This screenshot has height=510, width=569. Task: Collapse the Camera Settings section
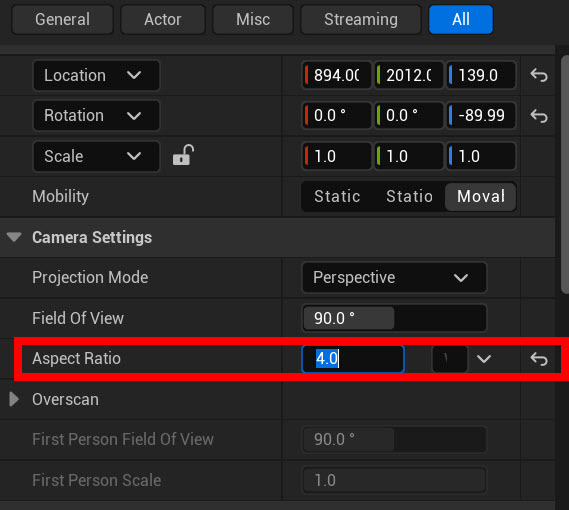pyautogui.click(x=14, y=237)
